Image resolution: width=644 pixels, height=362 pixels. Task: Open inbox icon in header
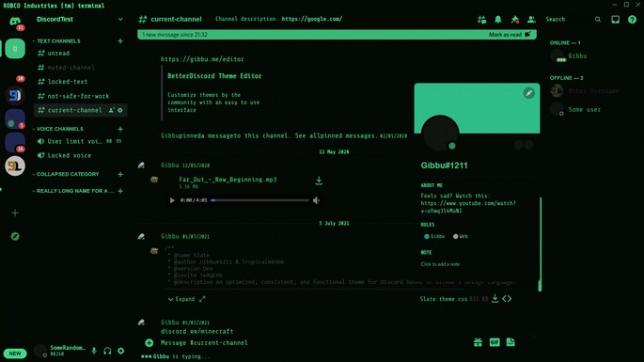[615, 20]
